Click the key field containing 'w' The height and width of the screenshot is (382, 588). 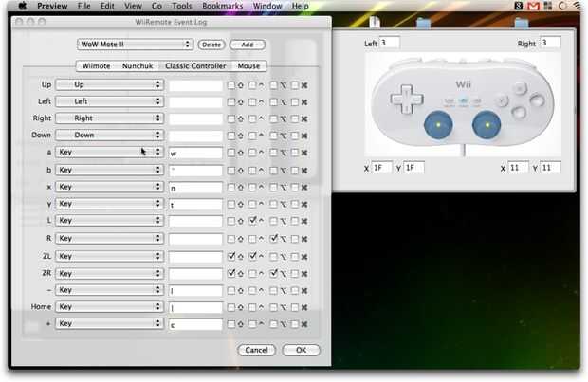pos(195,153)
